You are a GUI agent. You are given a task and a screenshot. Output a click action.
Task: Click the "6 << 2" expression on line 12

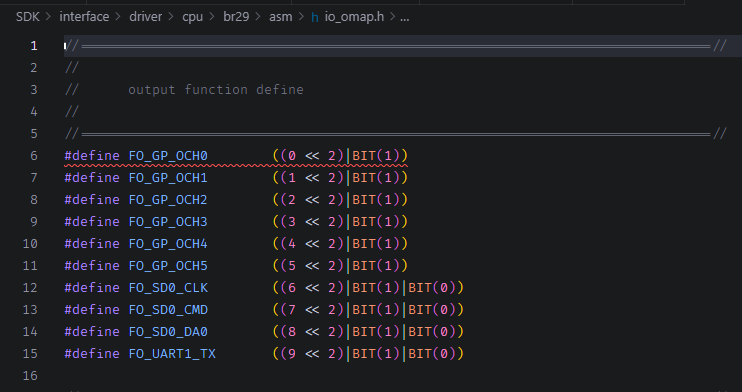(x=312, y=288)
